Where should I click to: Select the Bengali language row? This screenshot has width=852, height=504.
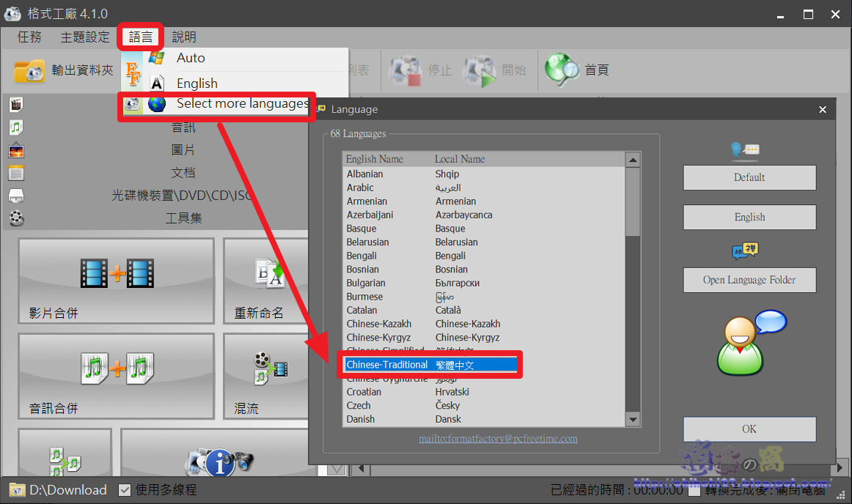pyautogui.click(x=485, y=255)
